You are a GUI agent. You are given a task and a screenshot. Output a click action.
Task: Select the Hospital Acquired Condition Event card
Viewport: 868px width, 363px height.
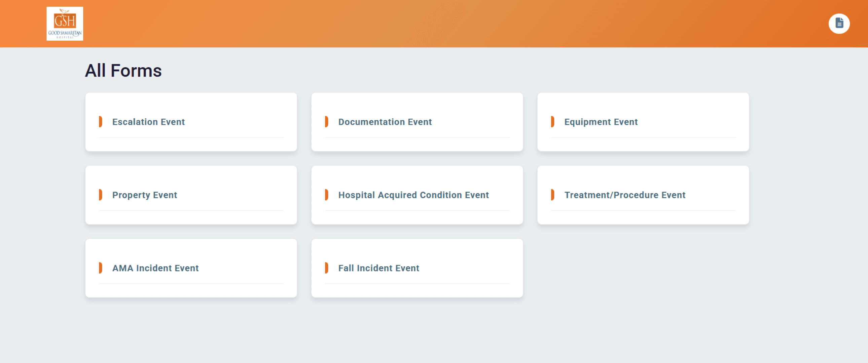417,195
